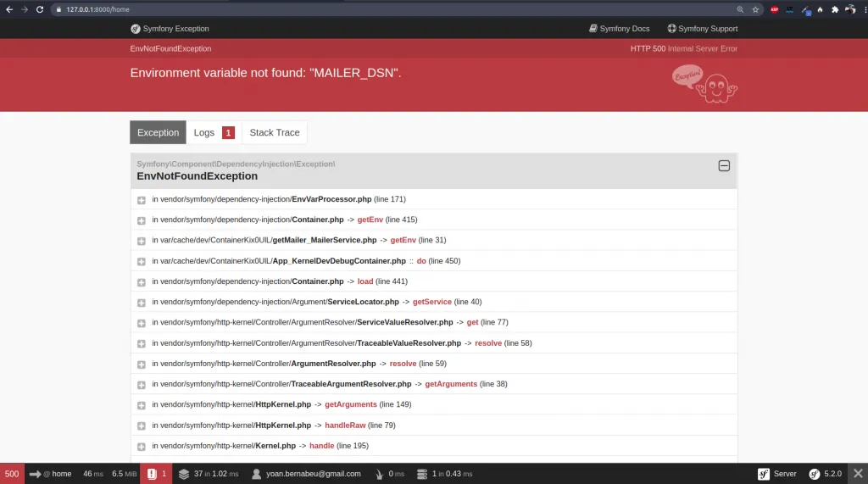Switch to the Stack Trace tab
The image size is (868, 484).
tap(275, 132)
